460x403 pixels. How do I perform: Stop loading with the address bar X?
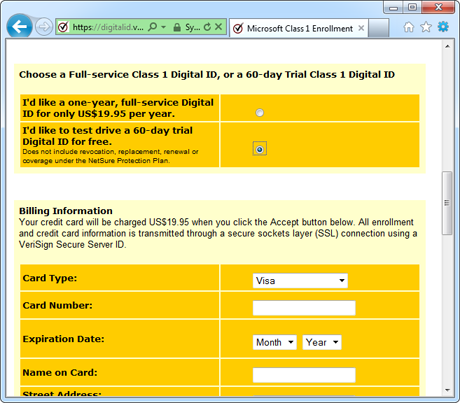click(x=218, y=27)
